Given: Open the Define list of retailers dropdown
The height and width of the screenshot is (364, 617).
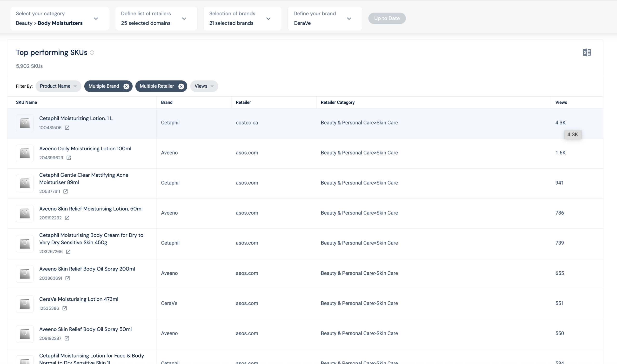Looking at the screenshot, I should pyautogui.click(x=184, y=18).
